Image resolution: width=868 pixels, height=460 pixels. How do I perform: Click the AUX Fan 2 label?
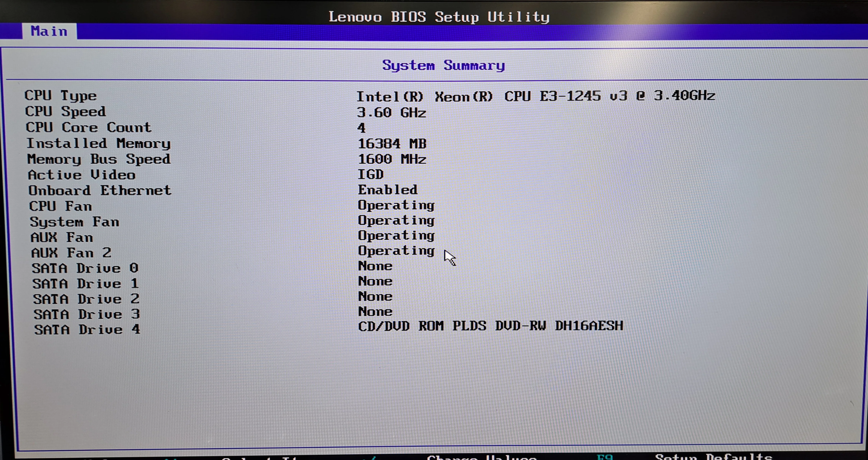pyautogui.click(x=71, y=253)
